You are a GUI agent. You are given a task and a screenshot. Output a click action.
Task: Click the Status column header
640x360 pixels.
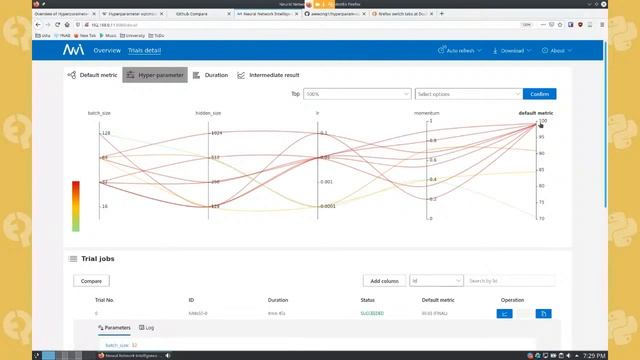(367, 300)
